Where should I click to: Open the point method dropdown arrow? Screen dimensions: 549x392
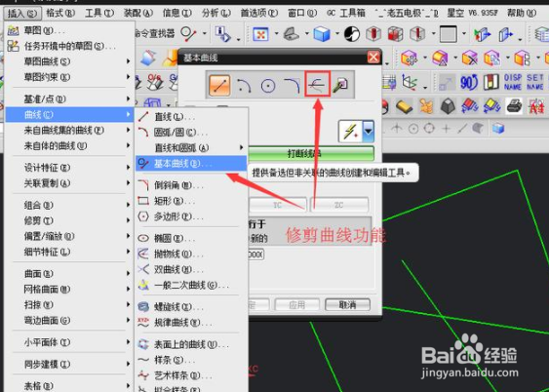click(368, 132)
